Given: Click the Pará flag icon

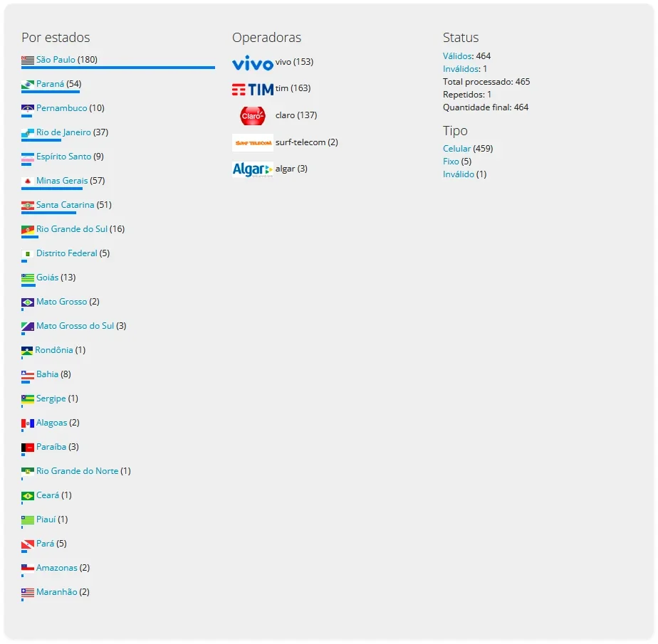Looking at the screenshot, I should point(28,544).
